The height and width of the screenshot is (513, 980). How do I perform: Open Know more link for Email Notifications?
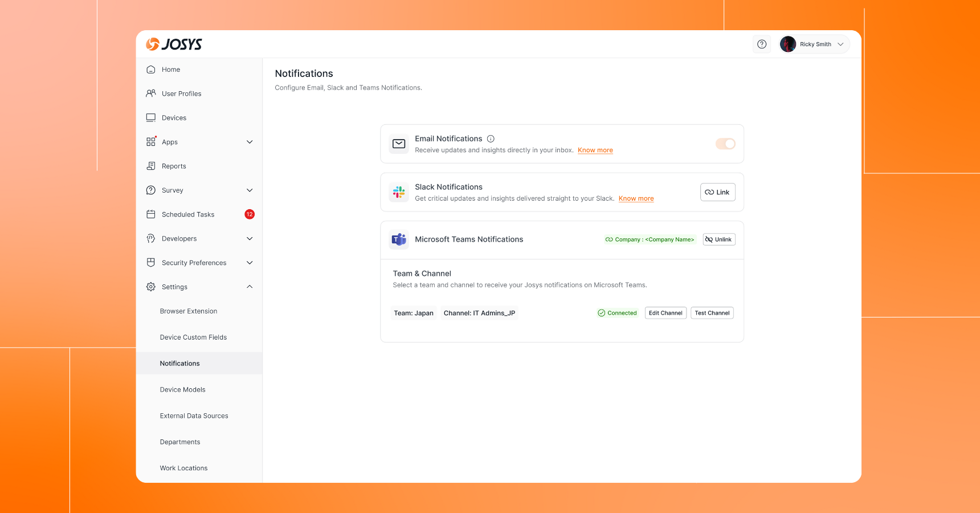(x=595, y=150)
